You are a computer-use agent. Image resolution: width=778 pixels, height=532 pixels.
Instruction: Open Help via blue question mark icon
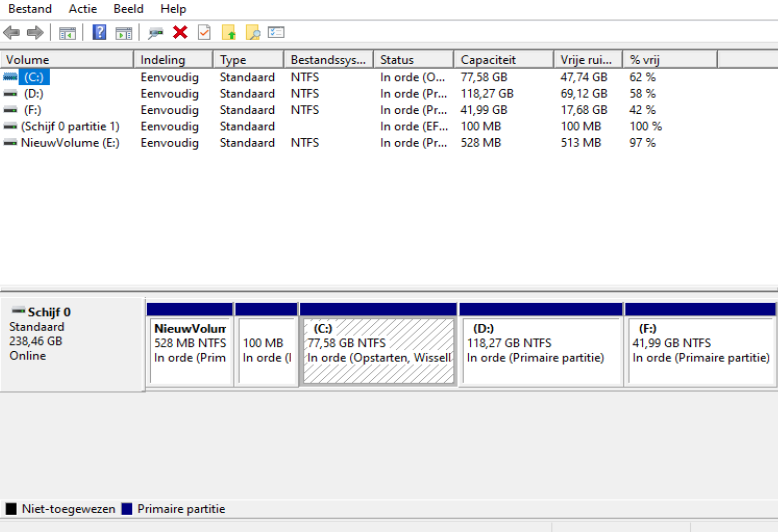99,33
